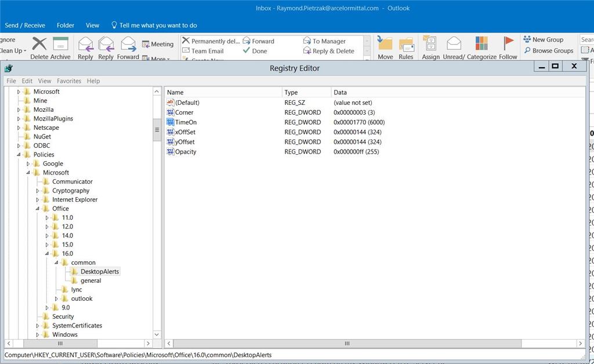This screenshot has height=364, width=594.
Task: Select Forward quick step in Outlook
Action: coord(258,41)
